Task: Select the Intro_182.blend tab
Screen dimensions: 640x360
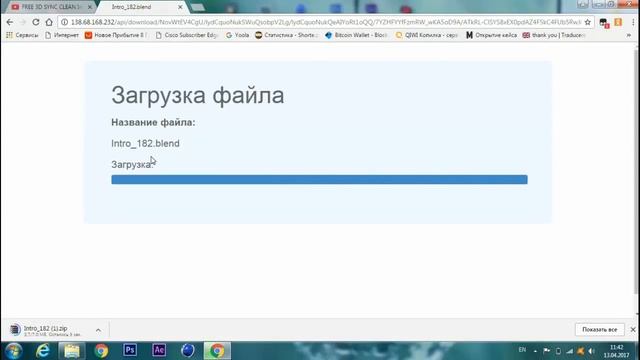Action: pyautogui.click(x=131, y=7)
